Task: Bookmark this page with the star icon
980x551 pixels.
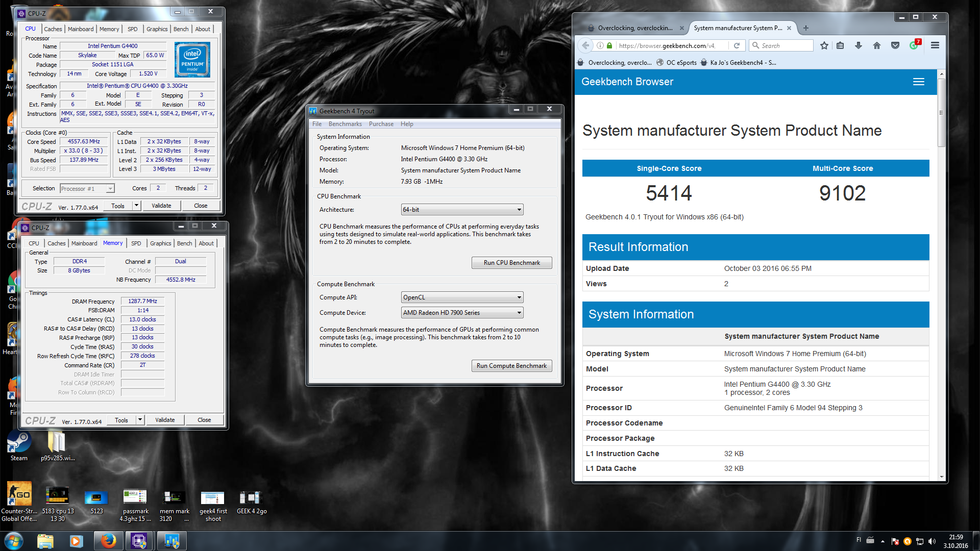Action: tap(824, 45)
